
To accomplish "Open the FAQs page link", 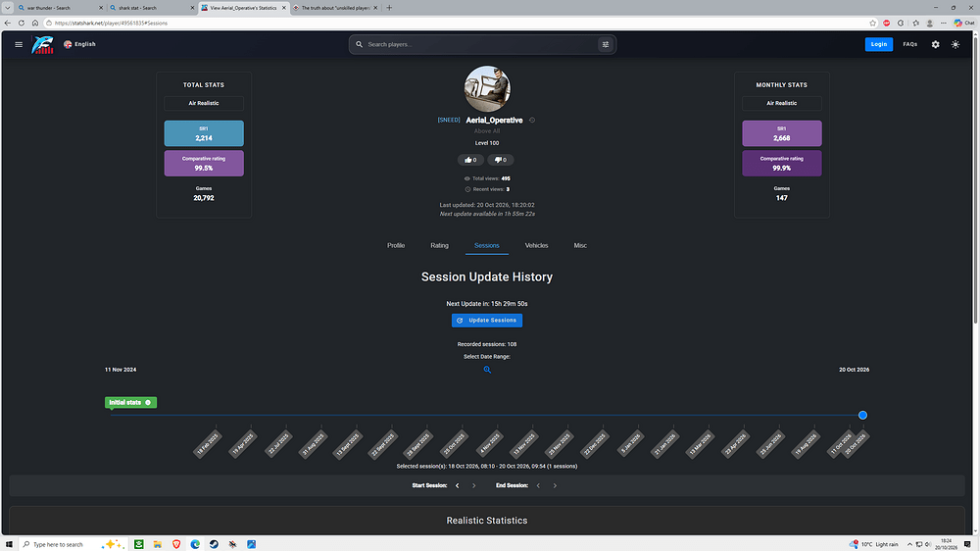I will (x=910, y=44).
